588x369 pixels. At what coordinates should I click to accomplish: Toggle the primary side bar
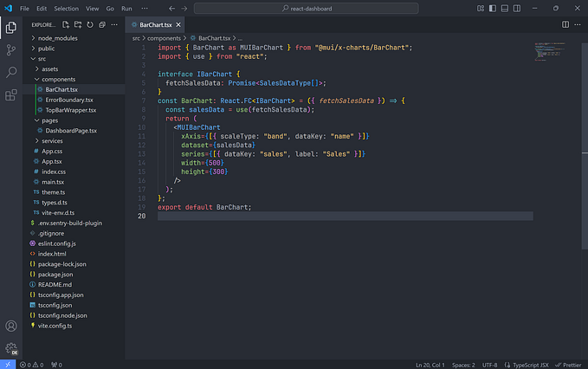pyautogui.click(x=493, y=9)
